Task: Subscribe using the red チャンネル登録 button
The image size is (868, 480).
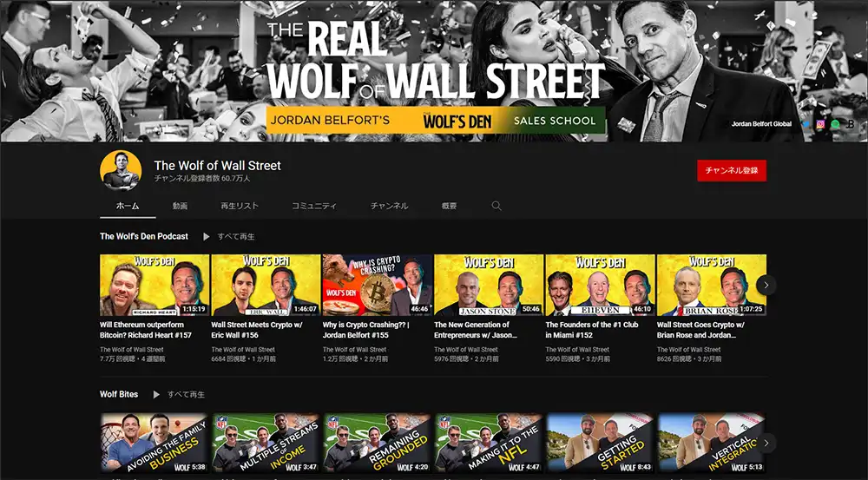Action: coord(731,170)
